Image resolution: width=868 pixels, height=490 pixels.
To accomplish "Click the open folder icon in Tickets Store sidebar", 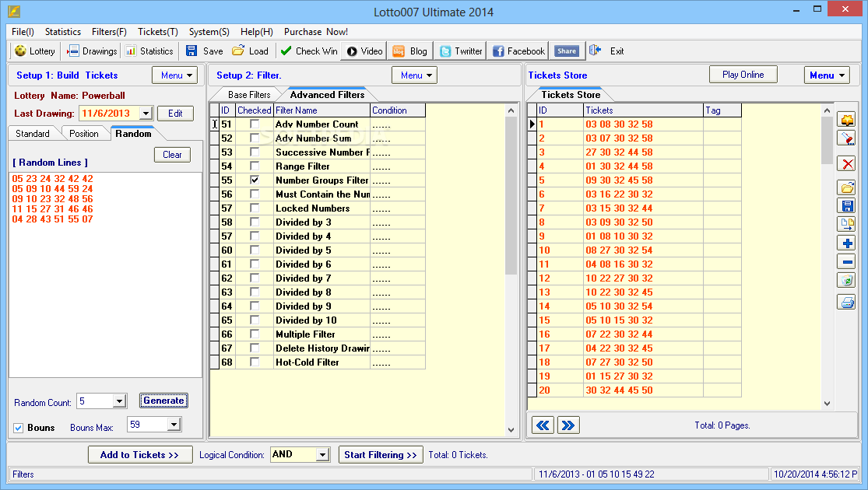I will click(x=846, y=188).
